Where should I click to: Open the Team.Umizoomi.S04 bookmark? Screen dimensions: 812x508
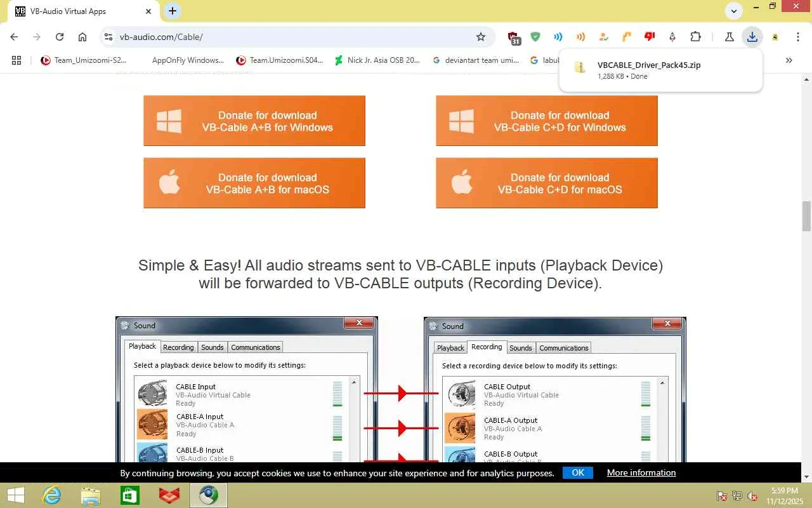[x=280, y=60]
